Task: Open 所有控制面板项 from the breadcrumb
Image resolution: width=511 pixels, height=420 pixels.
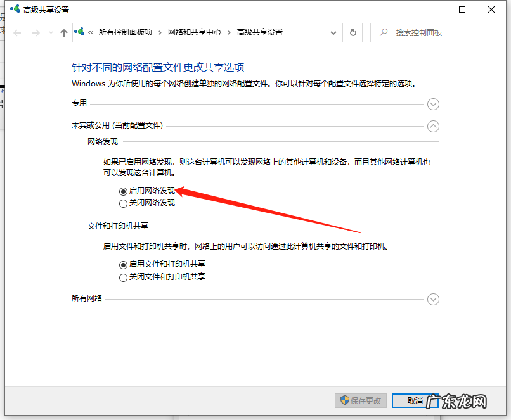Action: coord(124,33)
